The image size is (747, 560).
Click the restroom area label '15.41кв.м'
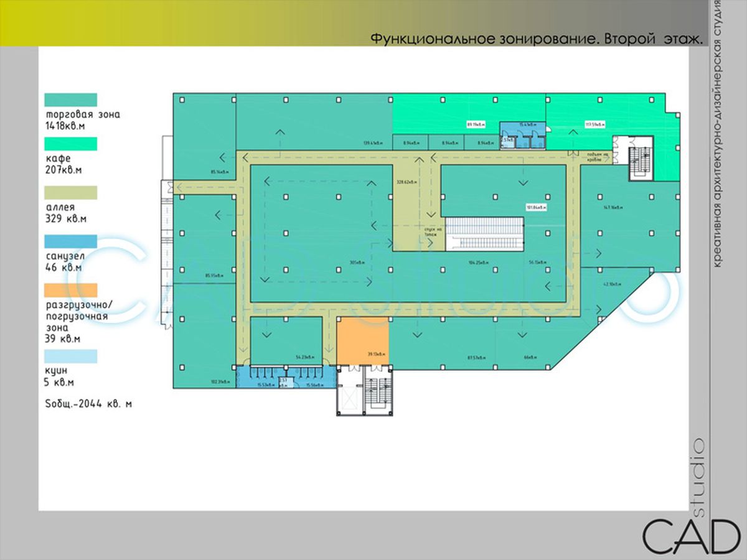[528, 124]
